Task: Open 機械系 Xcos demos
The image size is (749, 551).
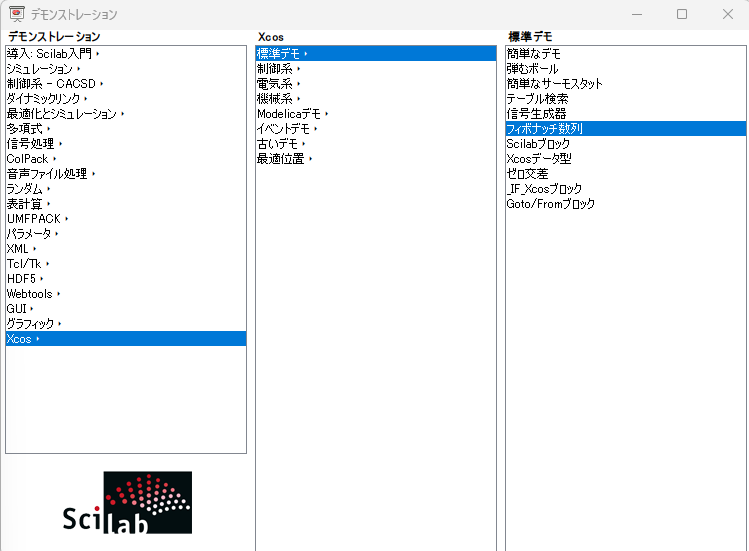Action: coord(376,99)
